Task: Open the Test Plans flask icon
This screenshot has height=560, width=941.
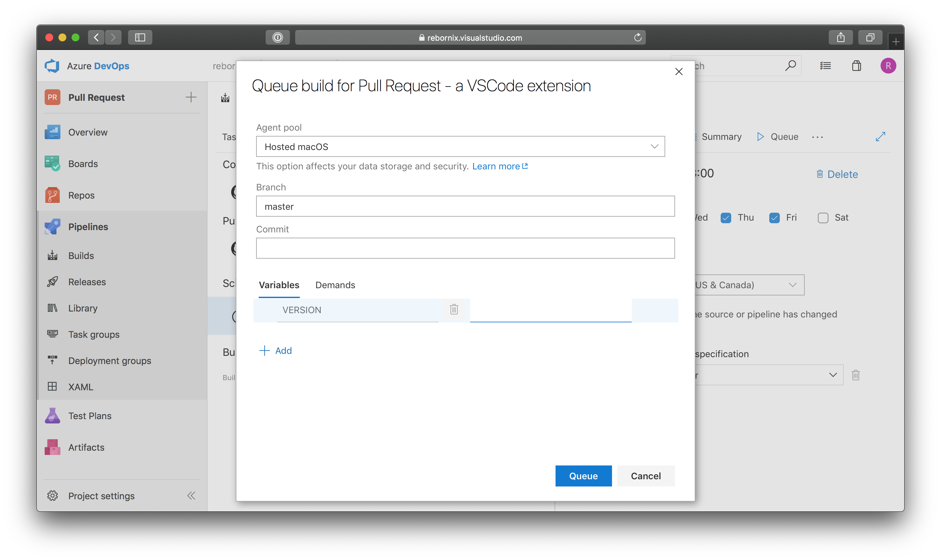Action: click(52, 416)
